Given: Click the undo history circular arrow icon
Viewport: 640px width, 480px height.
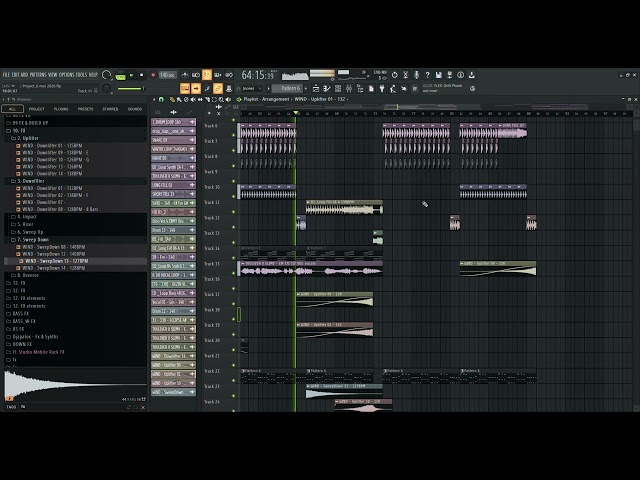Looking at the screenshot, I should 394,75.
